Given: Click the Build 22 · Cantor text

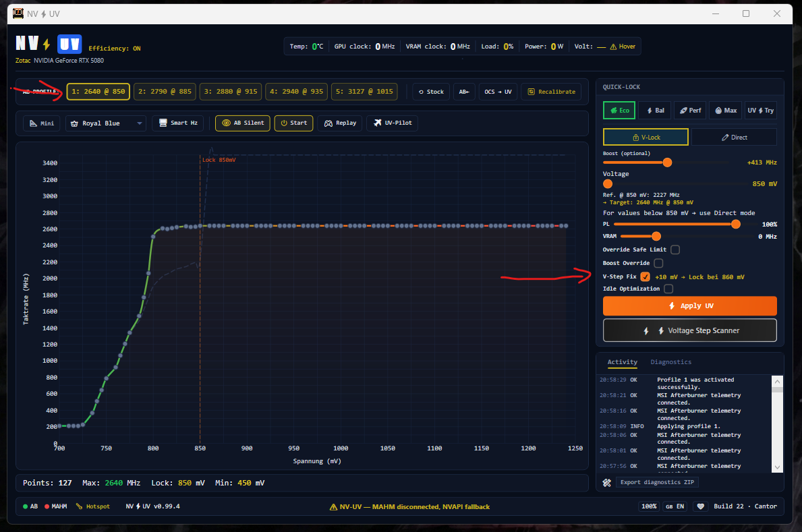Looking at the screenshot, I should tap(745, 506).
